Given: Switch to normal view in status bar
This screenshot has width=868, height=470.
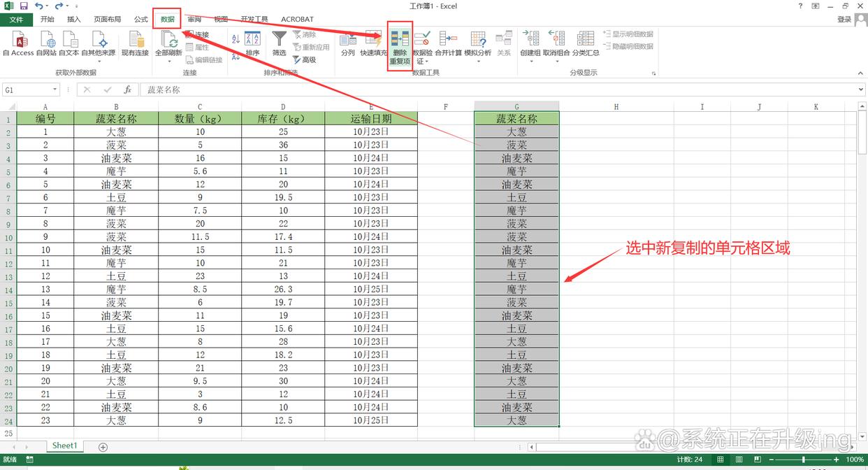Looking at the screenshot, I should (722, 460).
